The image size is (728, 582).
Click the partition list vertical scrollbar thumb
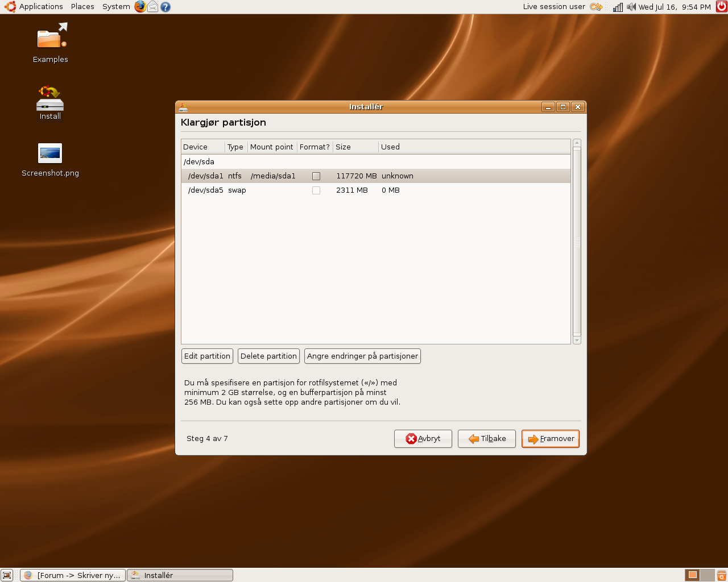[x=577, y=242]
